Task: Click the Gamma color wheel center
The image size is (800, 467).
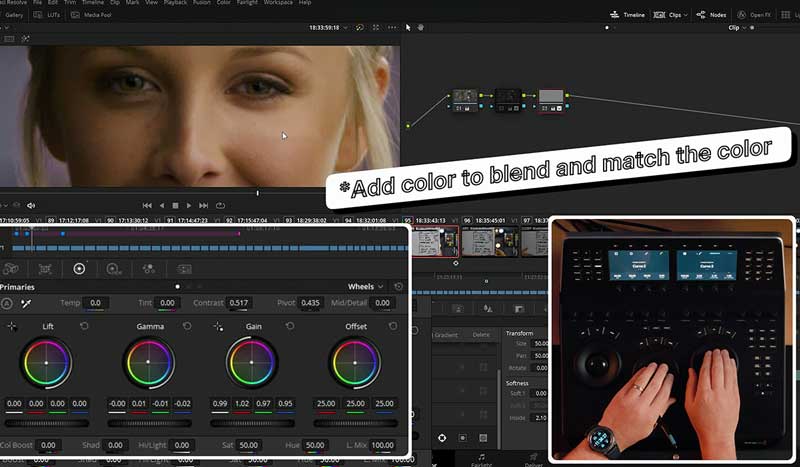Action: 148,362
